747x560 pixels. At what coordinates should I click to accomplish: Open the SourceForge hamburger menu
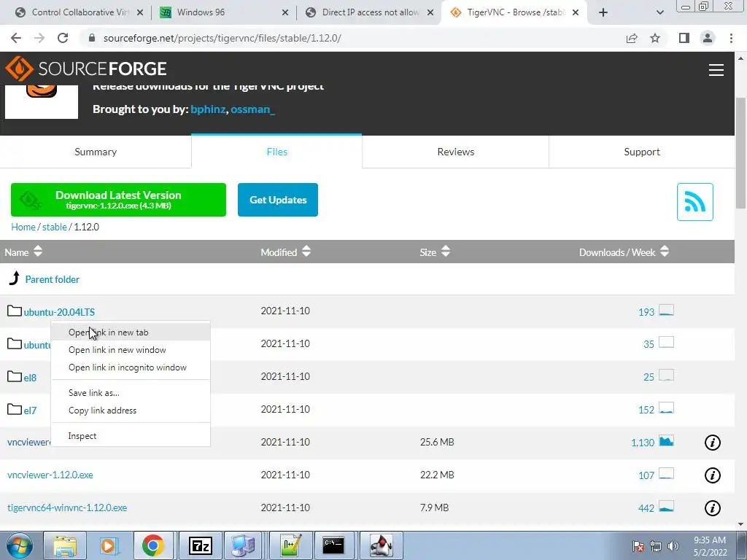click(x=716, y=70)
